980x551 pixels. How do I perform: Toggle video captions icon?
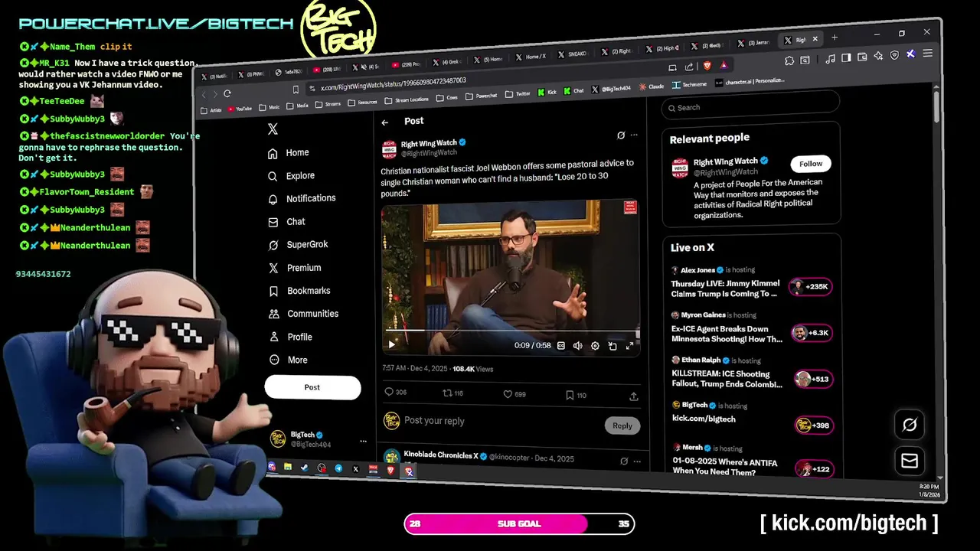pyautogui.click(x=561, y=346)
